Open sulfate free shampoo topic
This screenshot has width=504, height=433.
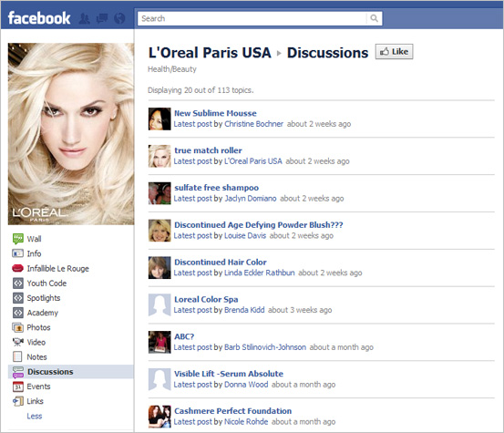(216, 188)
